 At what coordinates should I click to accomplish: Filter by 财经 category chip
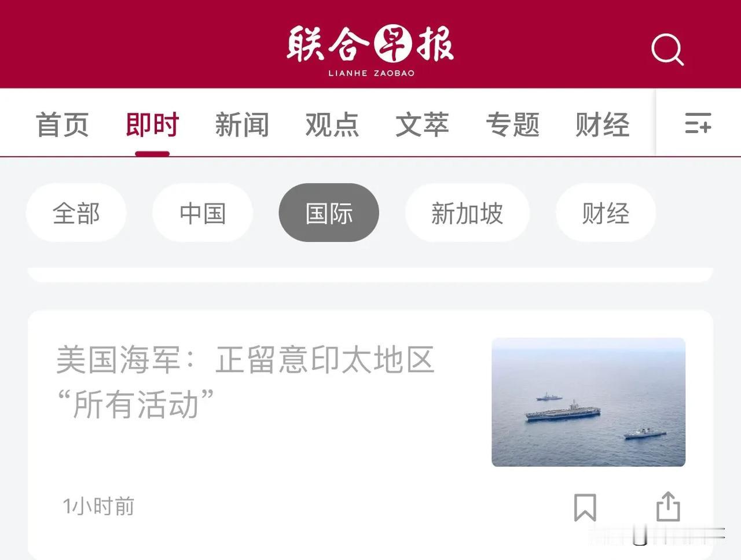click(x=606, y=213)
